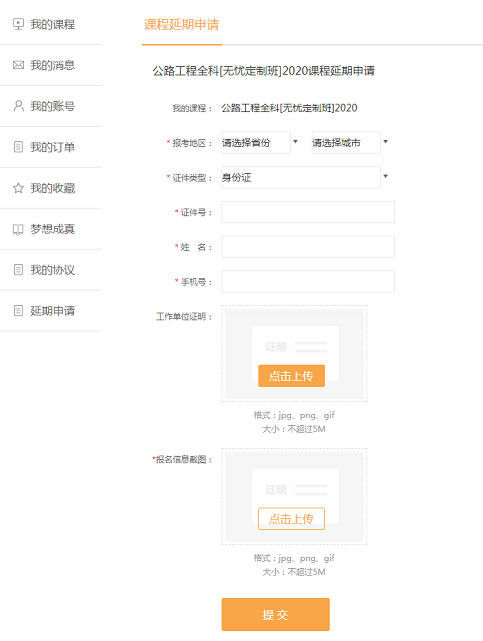483x641 pixels.
Task: Open the 请选择省份 province dropdown
Action: tap(256, 143)
